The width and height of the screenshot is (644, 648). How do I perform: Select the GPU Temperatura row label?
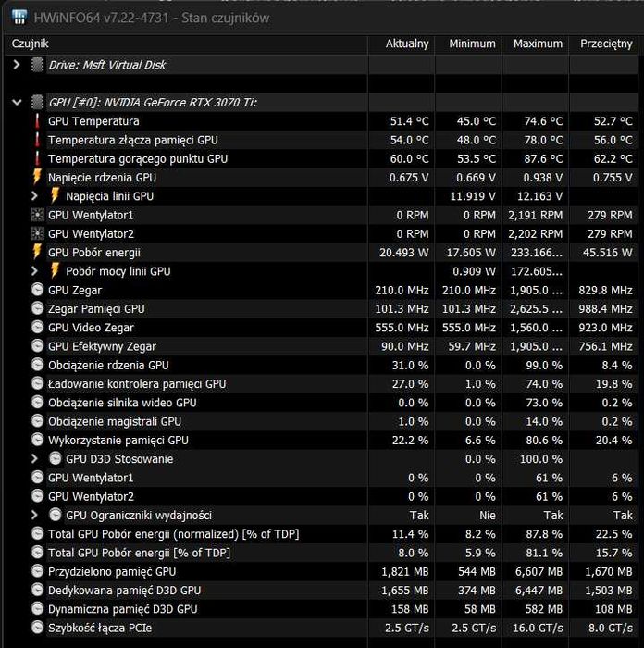pyautogui.click(x=93, y=121)
